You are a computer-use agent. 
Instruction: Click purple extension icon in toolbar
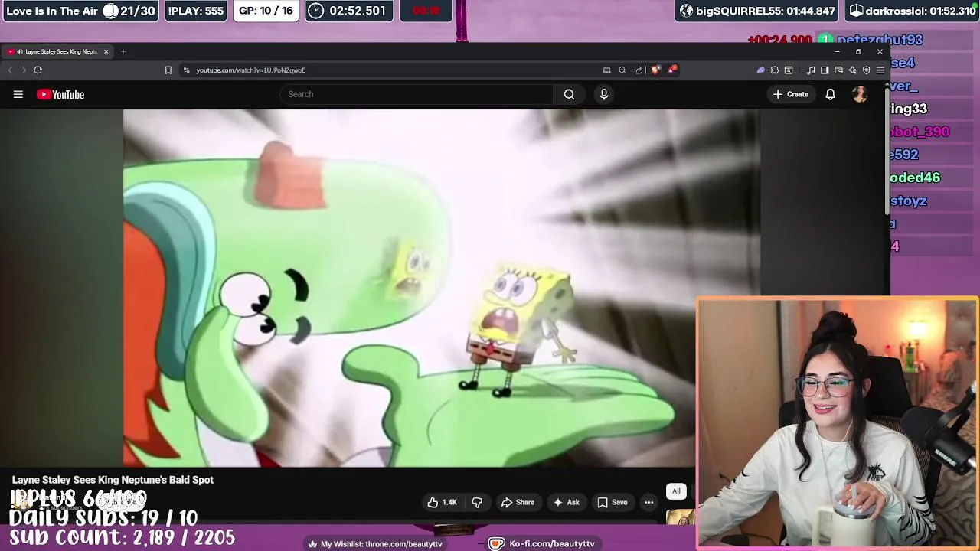760,70
